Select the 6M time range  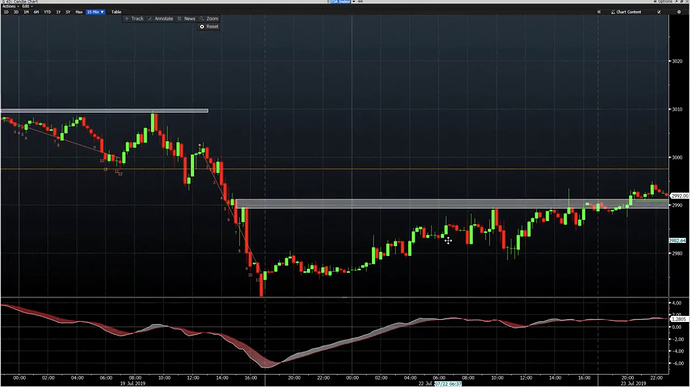pos(37,12)
